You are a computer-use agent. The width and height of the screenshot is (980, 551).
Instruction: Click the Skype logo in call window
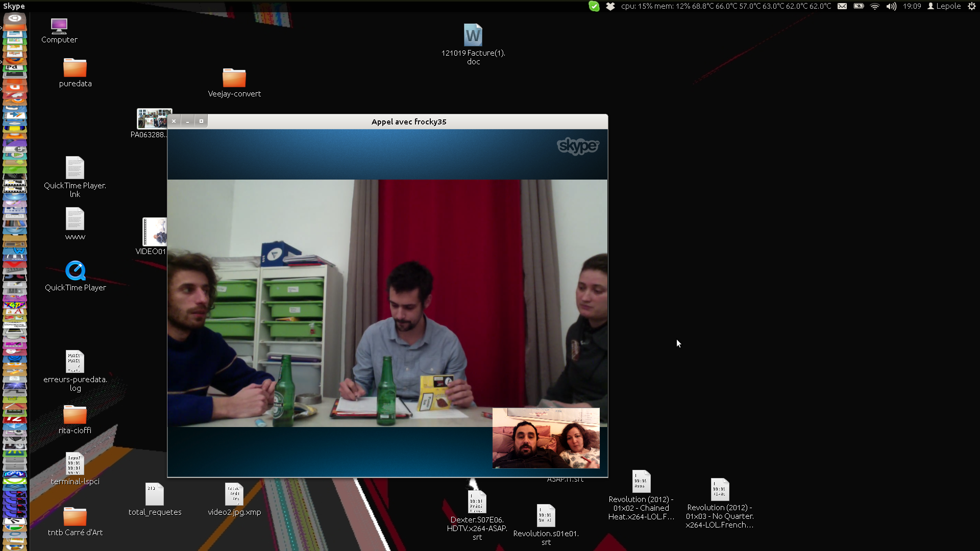click(577, 146)
